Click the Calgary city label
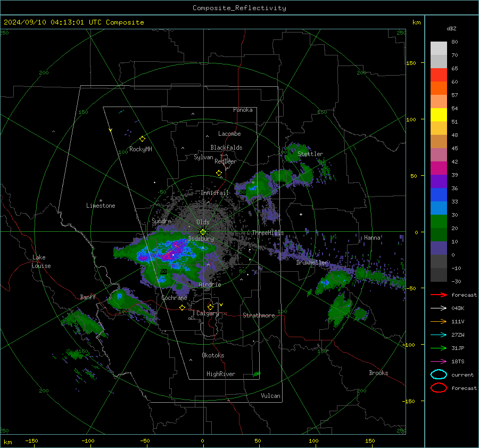 [x=208, y=313]
